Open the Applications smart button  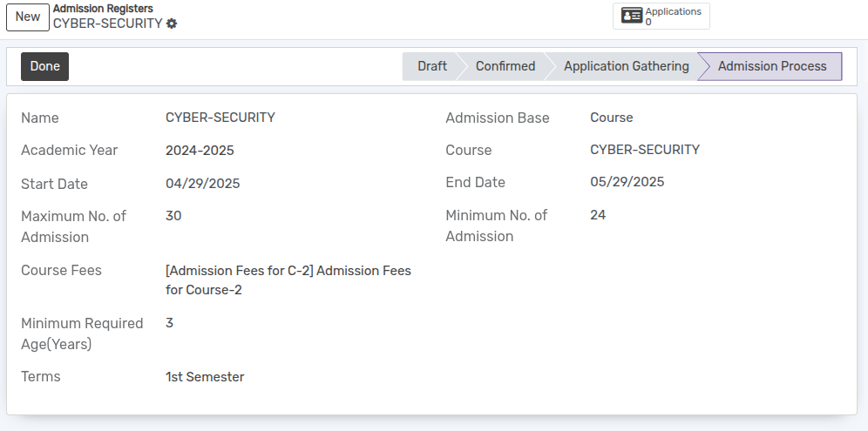tap(661, 16)
